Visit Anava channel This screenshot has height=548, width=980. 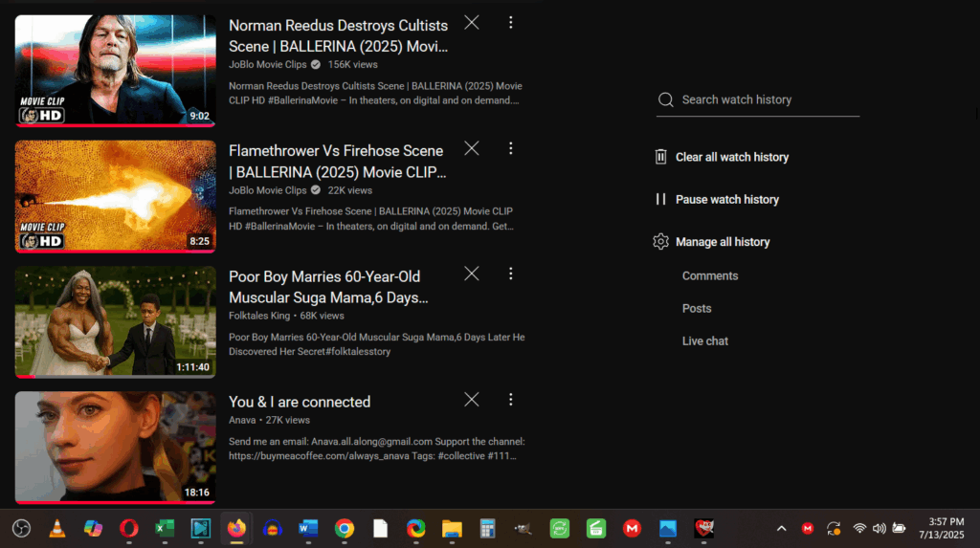pyautogui.click(x=242, y=421)
